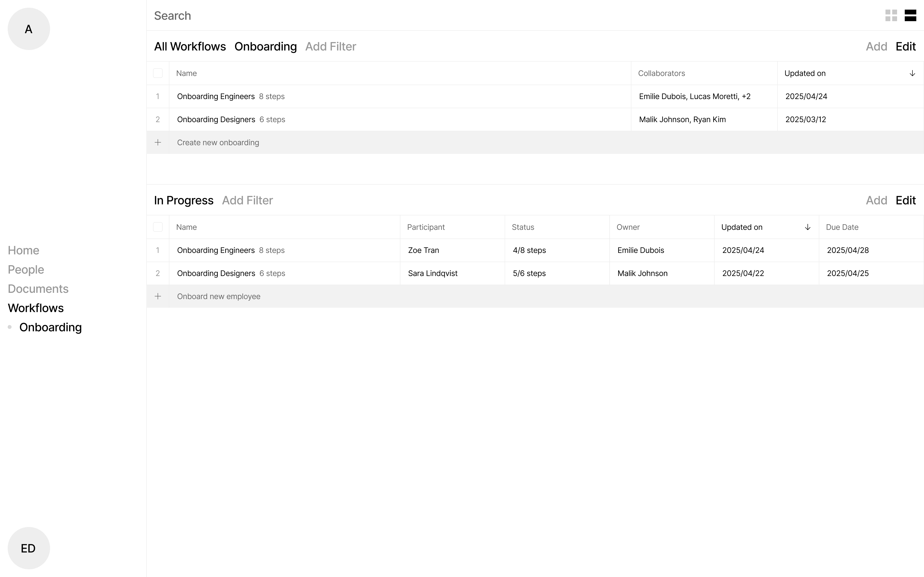The height and width of the screenshot is (577, 924).
Task: Click sort arrow in All Workflows Updated on
Action: [912, 73]
